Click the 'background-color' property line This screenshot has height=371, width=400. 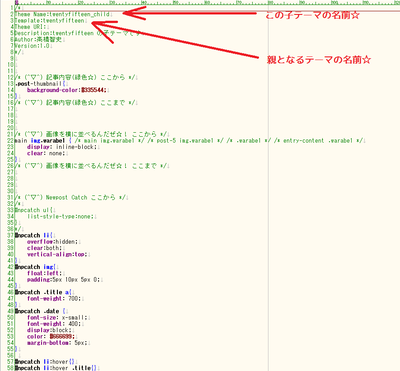pos(67,90)
